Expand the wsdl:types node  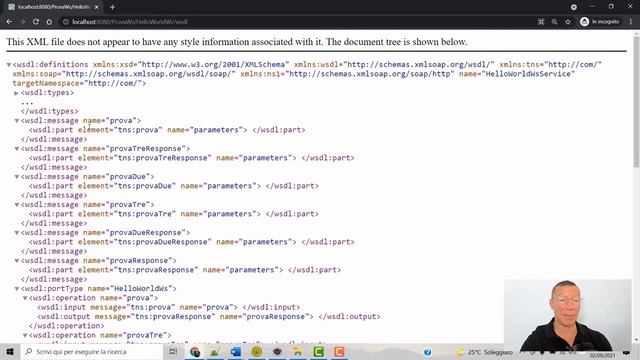click(16, 93)
